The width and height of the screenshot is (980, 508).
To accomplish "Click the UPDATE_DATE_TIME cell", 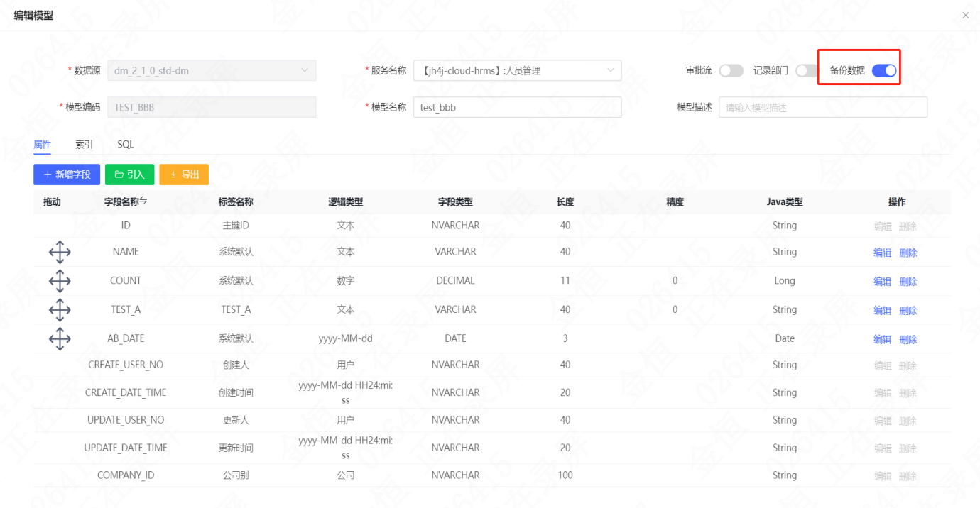I will point(126,448).
